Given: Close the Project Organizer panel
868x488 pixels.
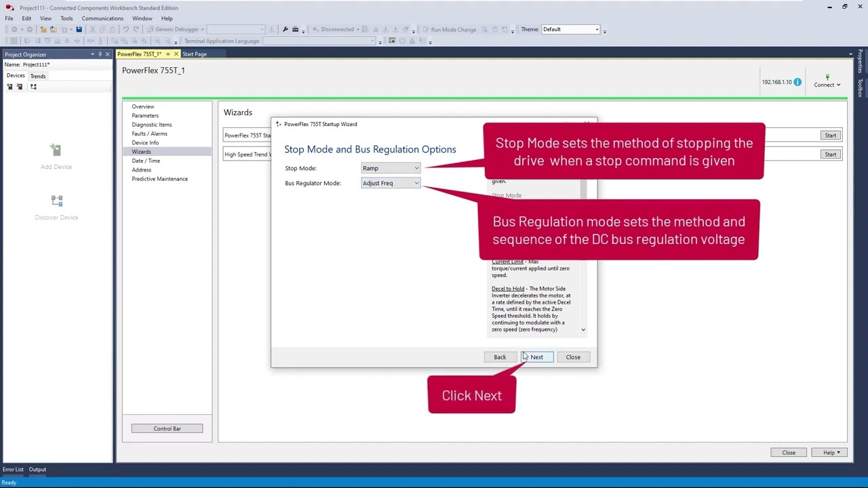Looking at the screenshot, I should [x=107, y=54].
